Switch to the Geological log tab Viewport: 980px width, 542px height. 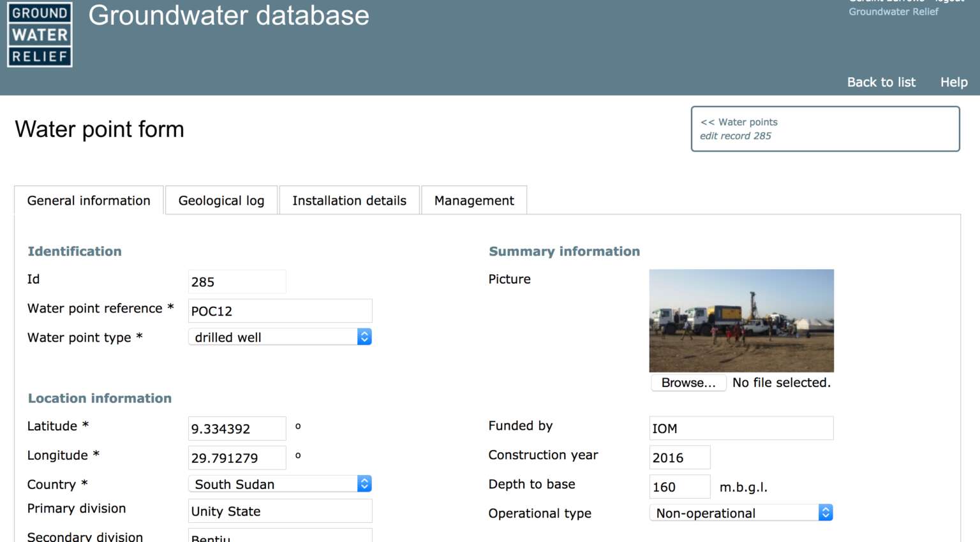221,200
